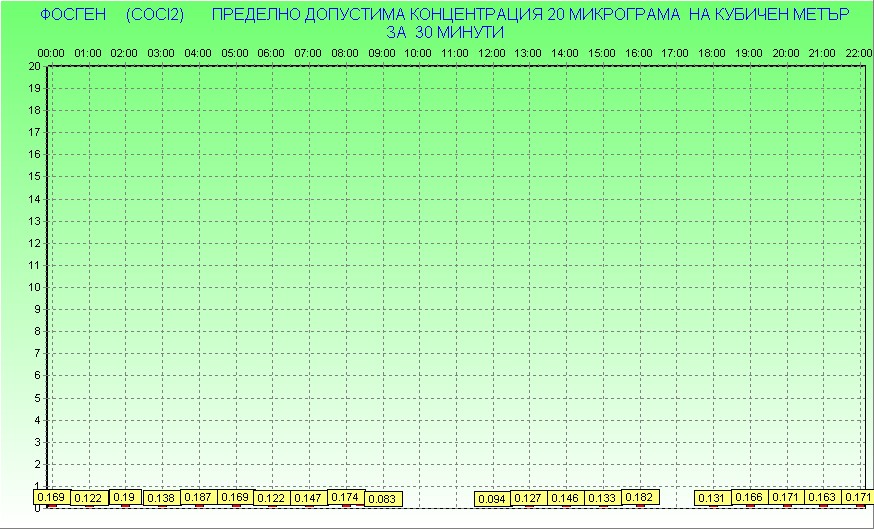Click the 0.146 value label
874x529 pixels.
click(x=566, y=498)
